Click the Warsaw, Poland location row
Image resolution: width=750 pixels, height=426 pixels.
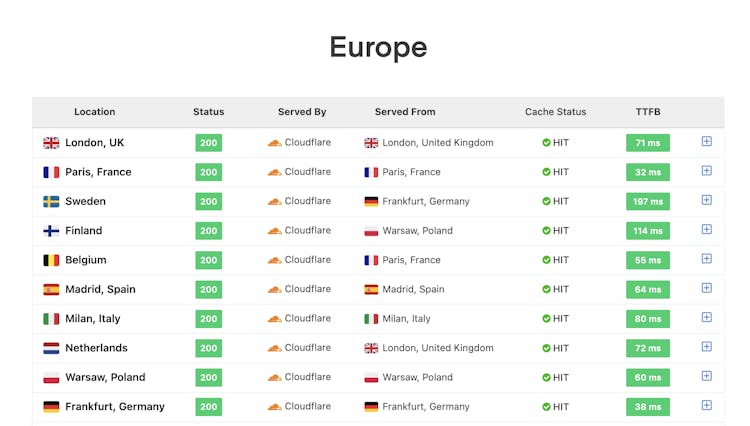[x=105, y=377]
